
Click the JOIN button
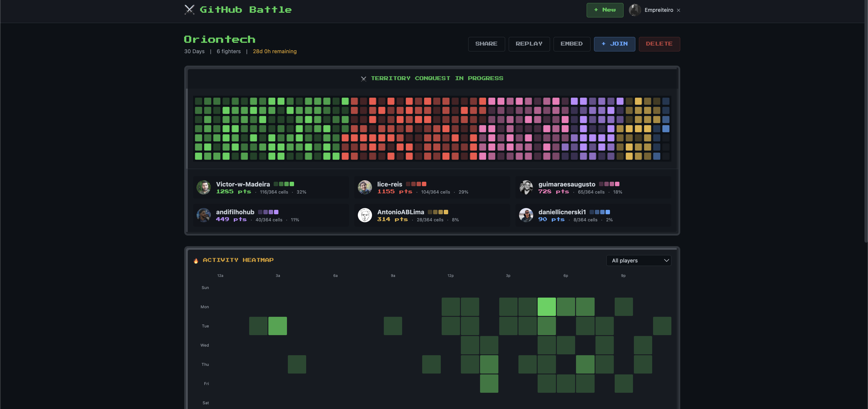click(x=614, y=44)
